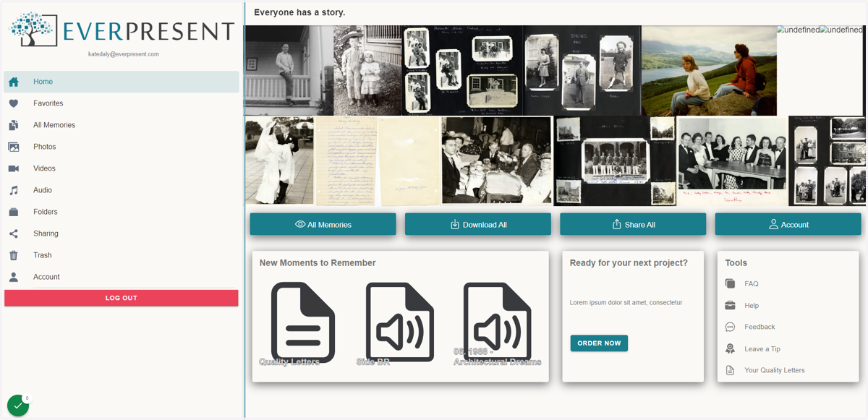Viewport: 868px width, 420px height.
Task: Go to Home in the sidebar
Action: tap(122, 82)
